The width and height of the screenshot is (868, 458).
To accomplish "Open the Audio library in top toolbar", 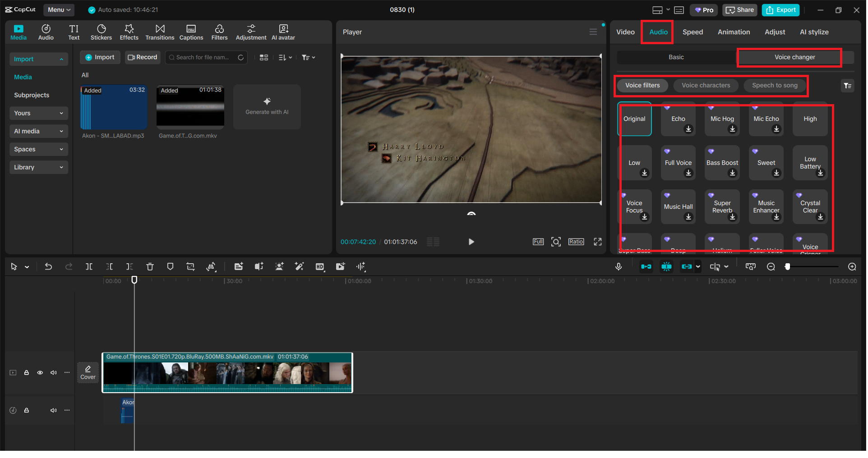I will click(46, 32).
